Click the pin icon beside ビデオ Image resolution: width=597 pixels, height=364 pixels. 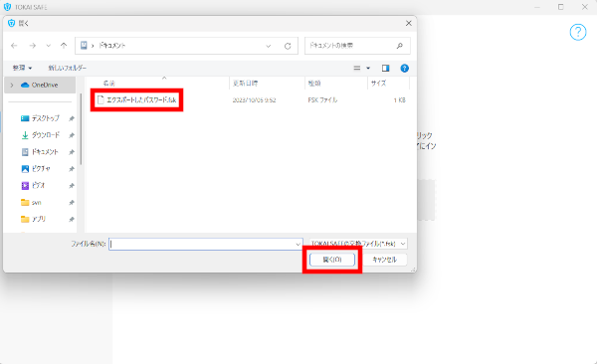(x=72, y=186)
